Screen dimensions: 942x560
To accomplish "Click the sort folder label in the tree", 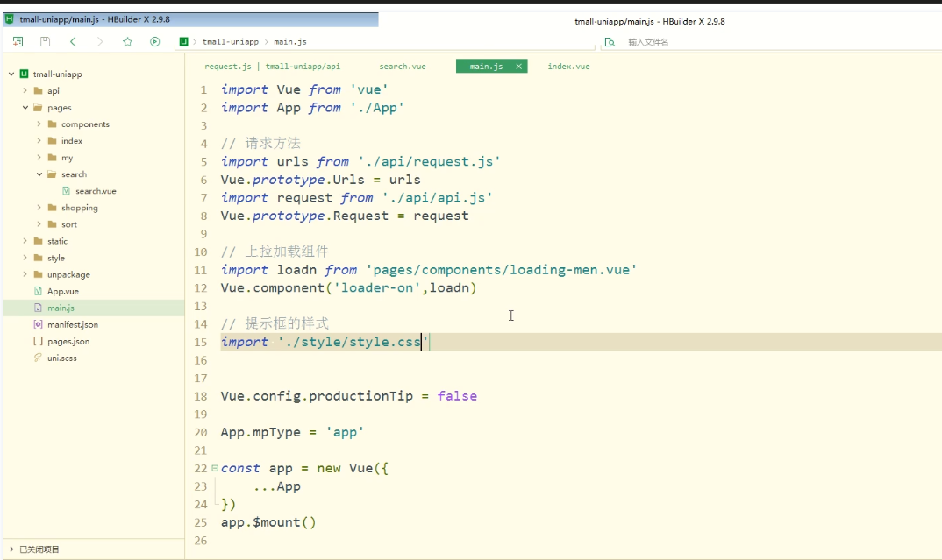I will 69,224.
